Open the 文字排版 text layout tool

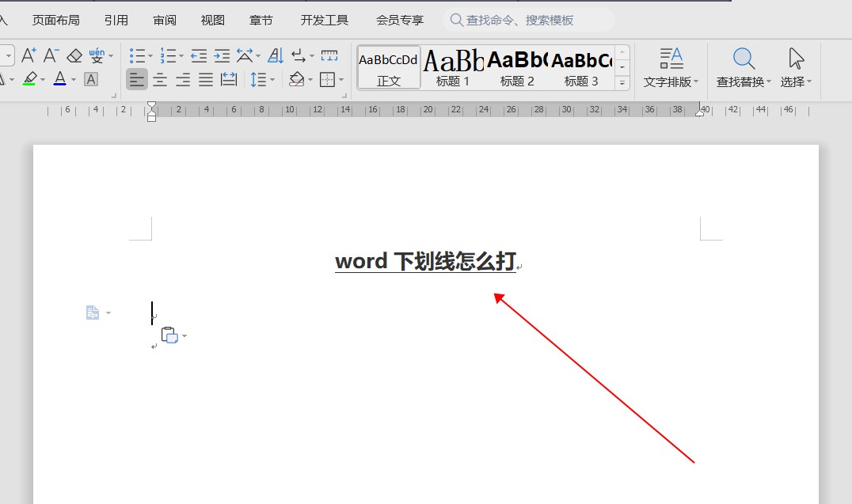click(x=671, y=67)
